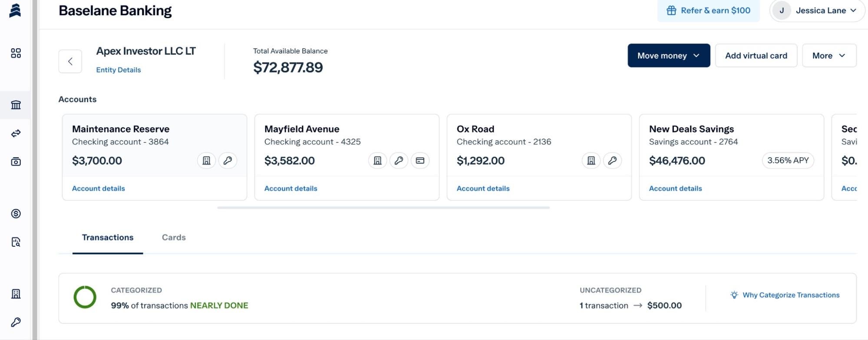Click the back arrow next to Apex Investor
The image size is (868, 340).
point(70,61)
